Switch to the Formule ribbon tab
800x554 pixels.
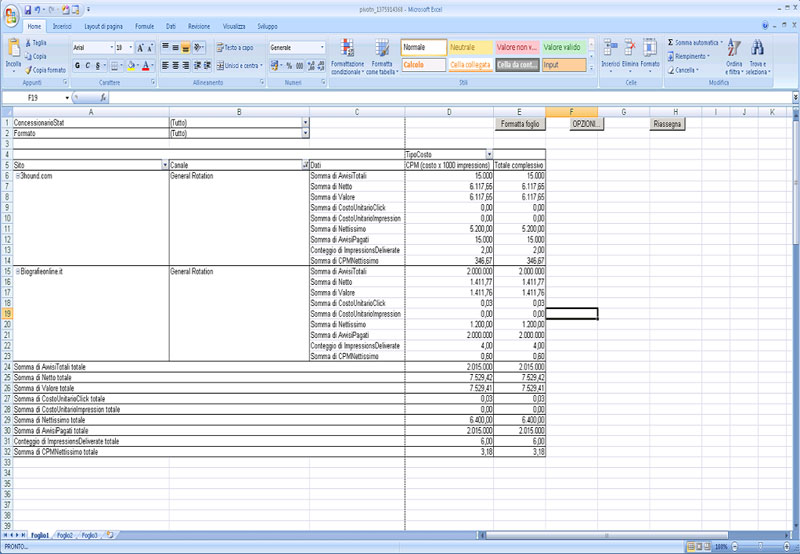144,25
